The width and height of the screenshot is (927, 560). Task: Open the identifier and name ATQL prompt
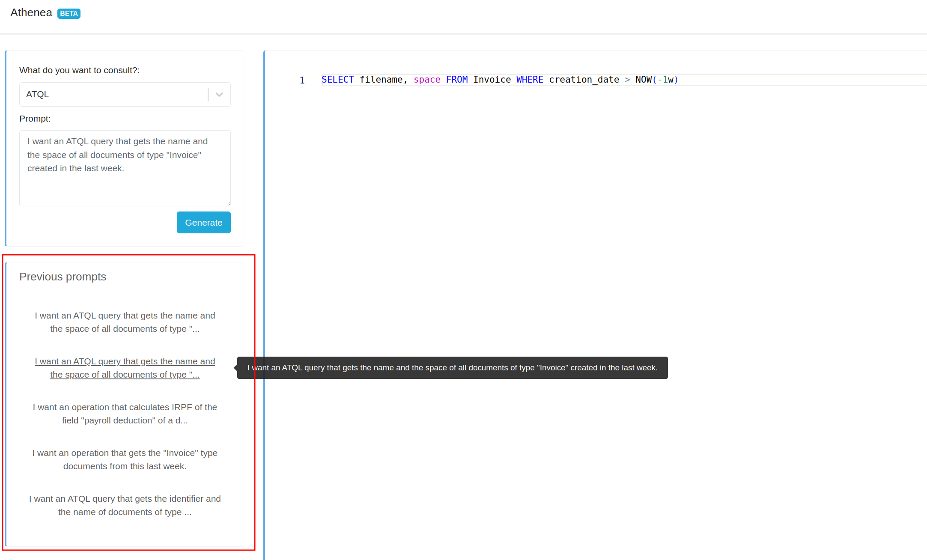click(x=125, y=505)
